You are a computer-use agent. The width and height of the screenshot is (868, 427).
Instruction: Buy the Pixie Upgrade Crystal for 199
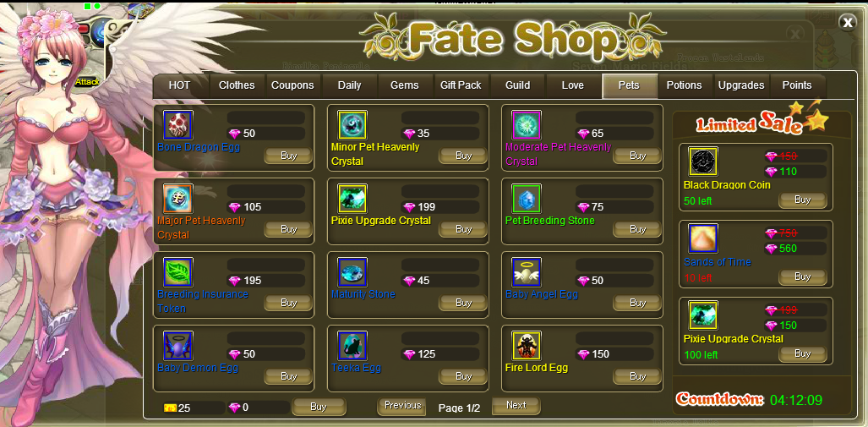click(x=463, y=229)
